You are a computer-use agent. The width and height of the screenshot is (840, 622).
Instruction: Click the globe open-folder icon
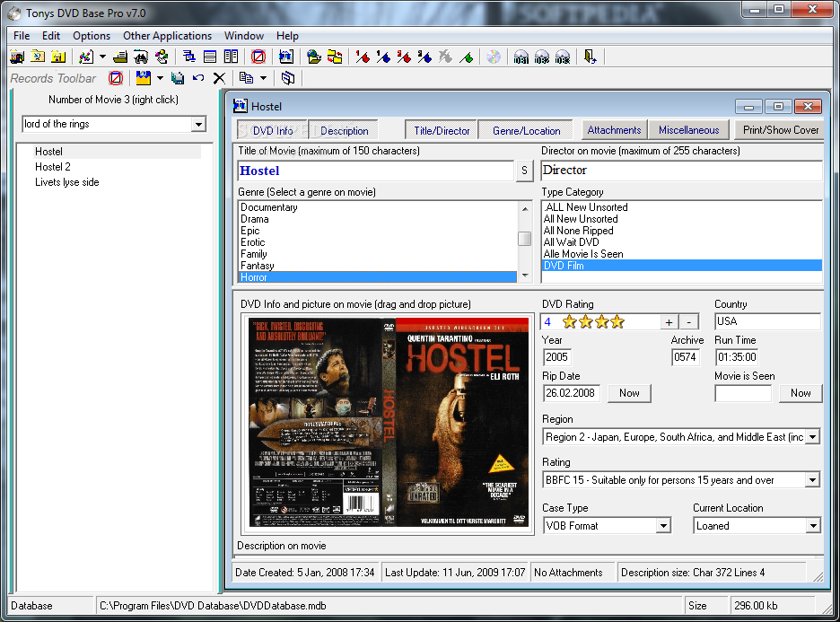click(x=314, y=57)
